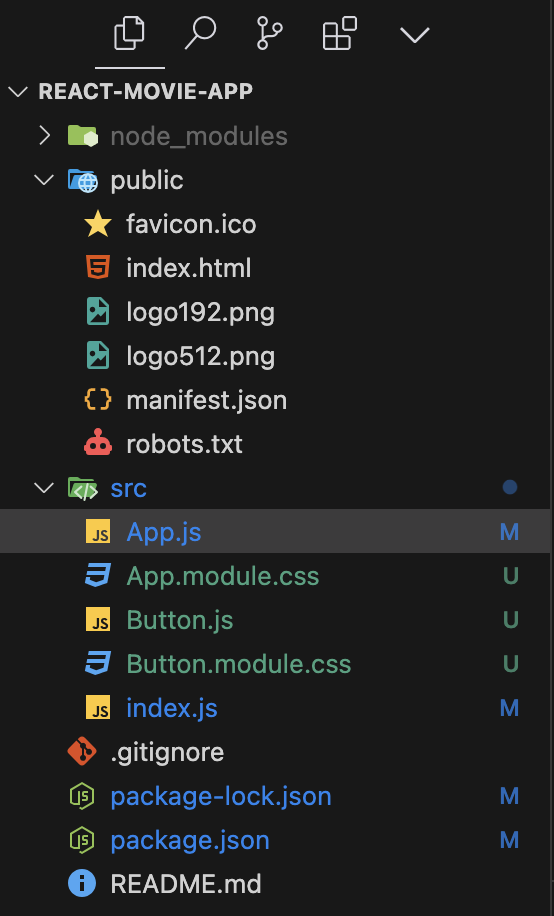This screenshot has width=554, height=916.
Task: Click the star icon of favicon.ico
Action: 98,224
